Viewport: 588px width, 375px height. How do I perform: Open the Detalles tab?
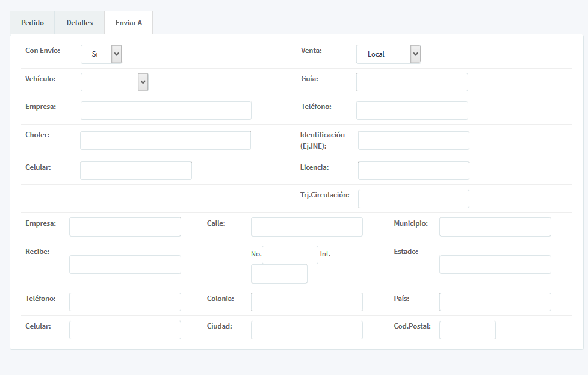[x=79, y=23]
